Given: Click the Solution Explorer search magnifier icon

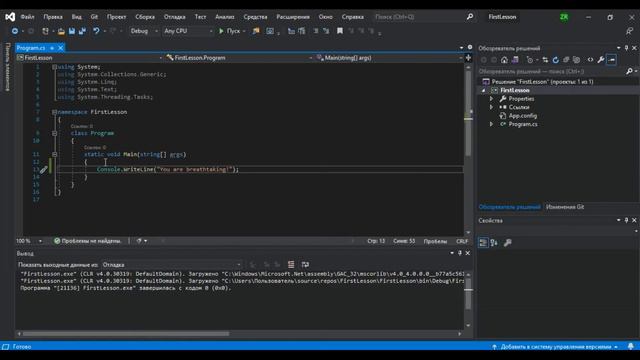Looking at the screenshot, I should tap(629, 71).
